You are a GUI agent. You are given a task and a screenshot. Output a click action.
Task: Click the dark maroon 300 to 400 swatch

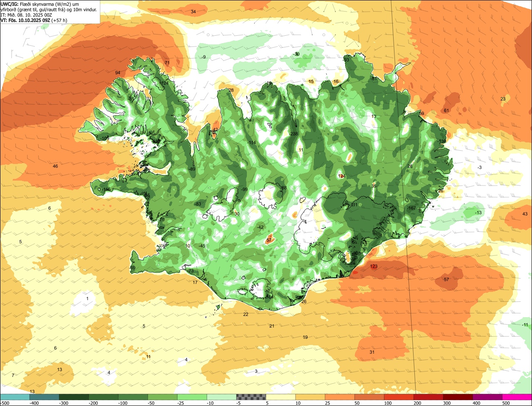(x=458, y=397)
